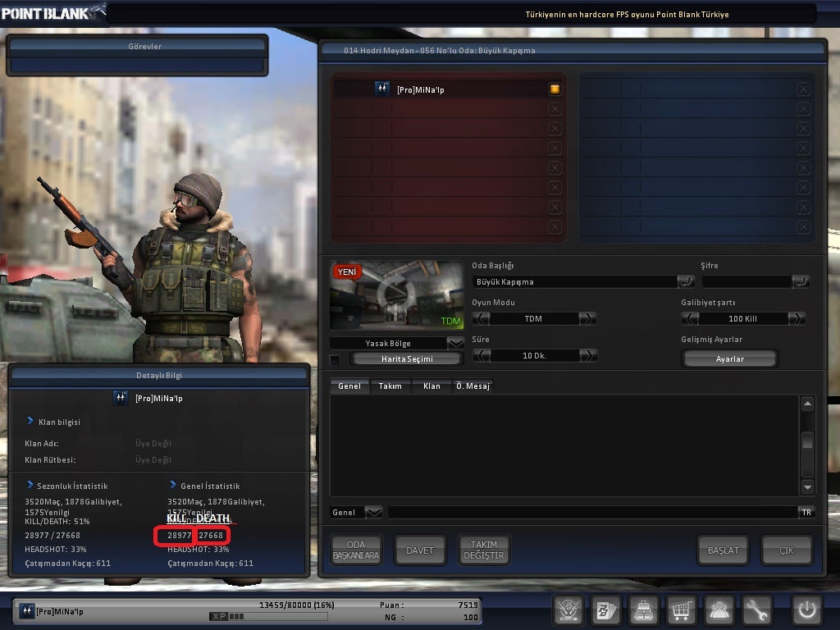Click the ODA BAŞKANI ARA button
This screenshot has height=630, width=840.
pyautogui.click(x=356, y=550)
